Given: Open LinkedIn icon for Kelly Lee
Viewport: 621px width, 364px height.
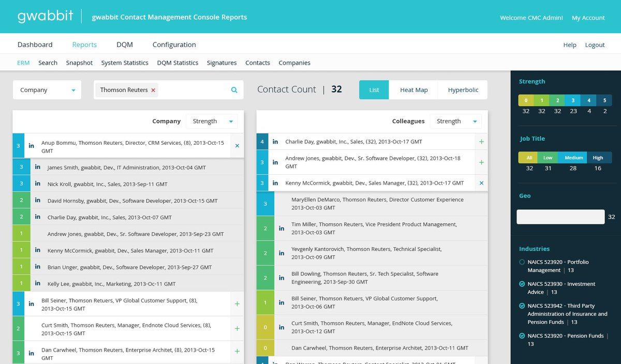Looking at the screenshot, I should coord(37,283).
